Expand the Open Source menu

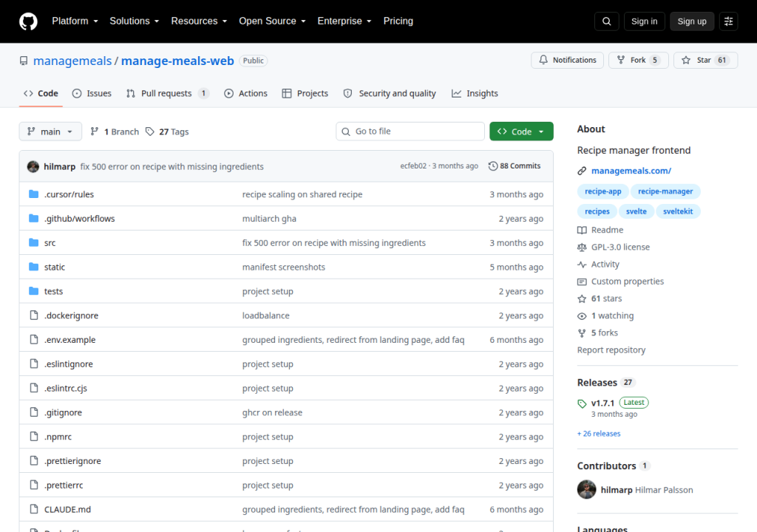click(x=272, y=21)
